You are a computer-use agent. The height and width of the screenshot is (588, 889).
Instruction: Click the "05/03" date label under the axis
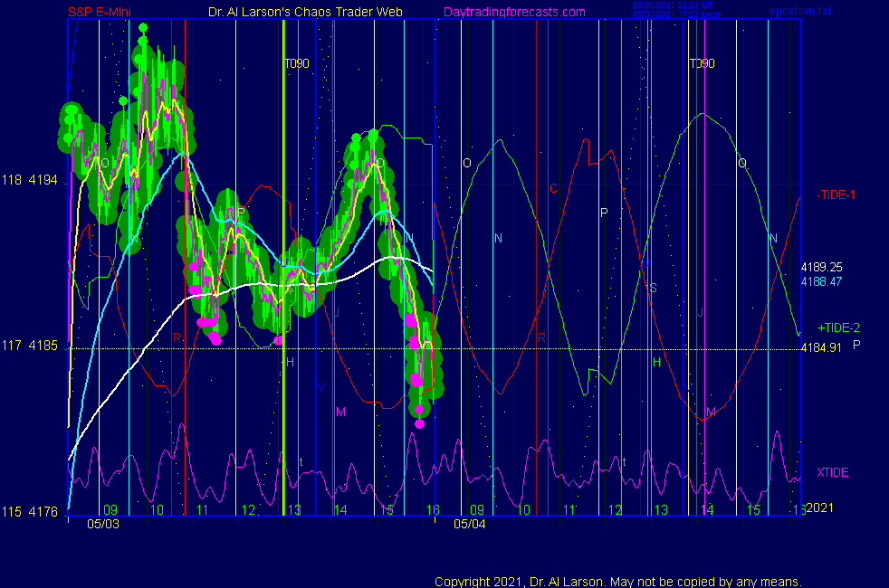click(x=103, y=524)
